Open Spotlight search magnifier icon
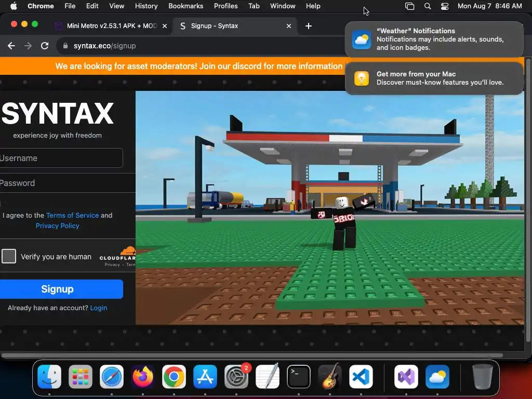Image resolution: width=532 pixels, height=399 pixels. pos(428,6)
